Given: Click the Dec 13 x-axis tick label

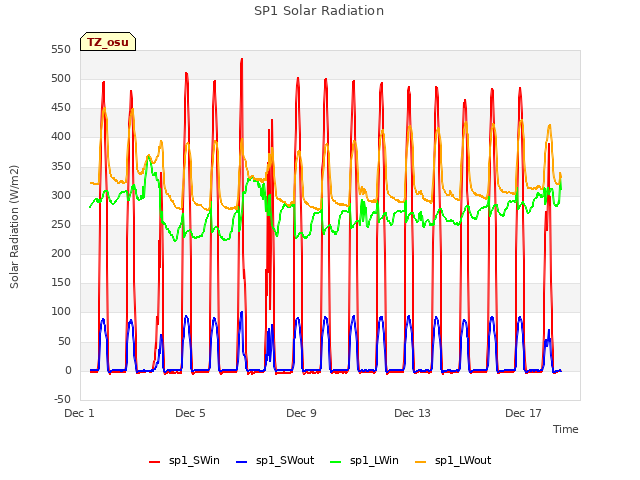Looking at the screenshot, I should pyautogui.click(x=412, y=413).
